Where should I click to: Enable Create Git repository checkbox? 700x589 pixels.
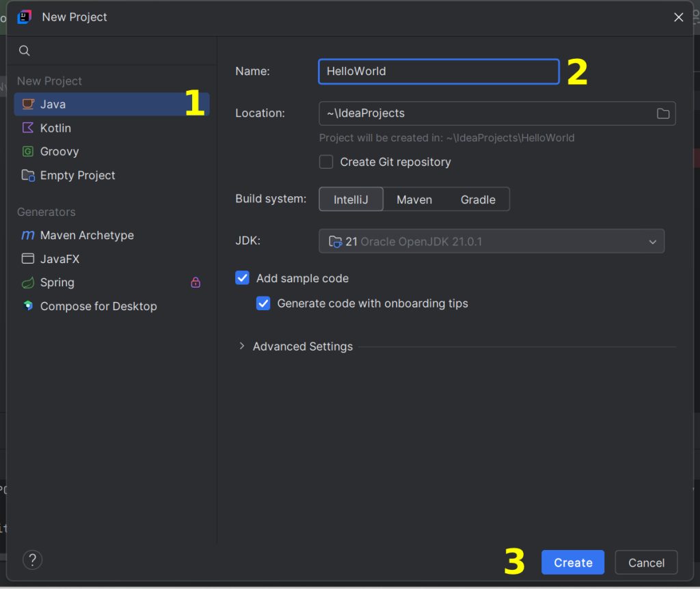tap(327, 162)
